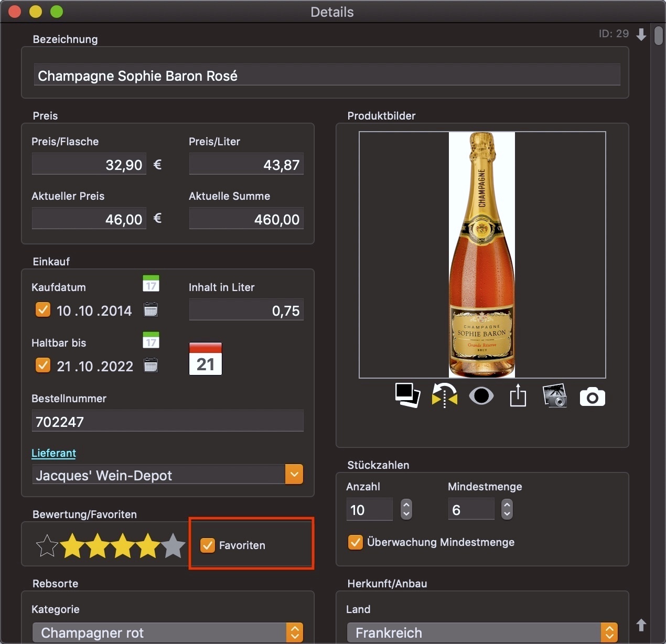The width and height of the screenshot is (666, 644).
Task: Share the product image via the share icon
Action: [x=518, y=395]
